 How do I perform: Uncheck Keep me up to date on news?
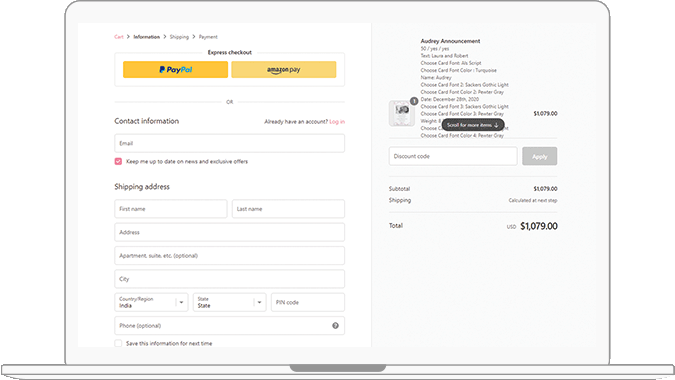click(x=118, y=161)
